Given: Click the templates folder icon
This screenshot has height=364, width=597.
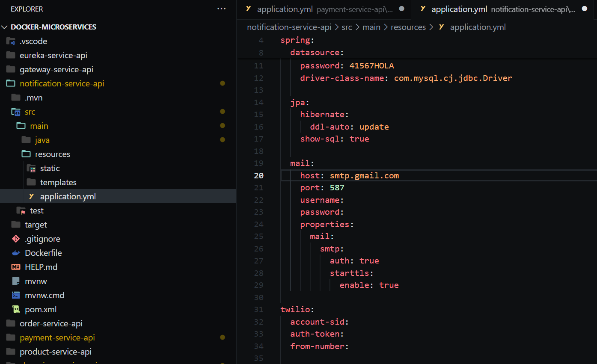Looking at the screenshot, I should [x=32, y=182].
